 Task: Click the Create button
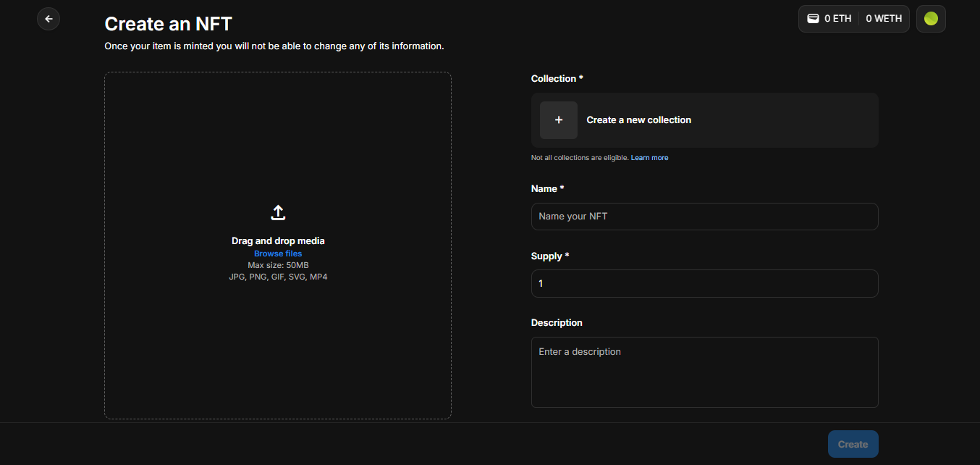853,444
